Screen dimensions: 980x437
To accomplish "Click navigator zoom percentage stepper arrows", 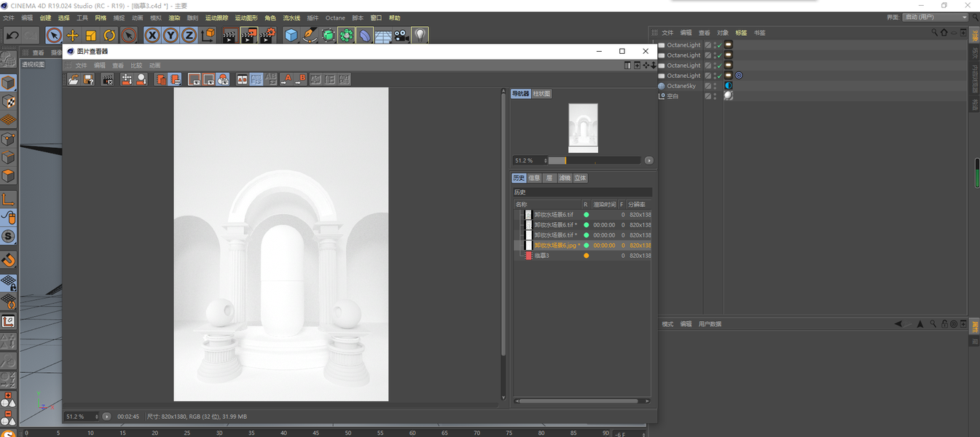I will 545,160.
